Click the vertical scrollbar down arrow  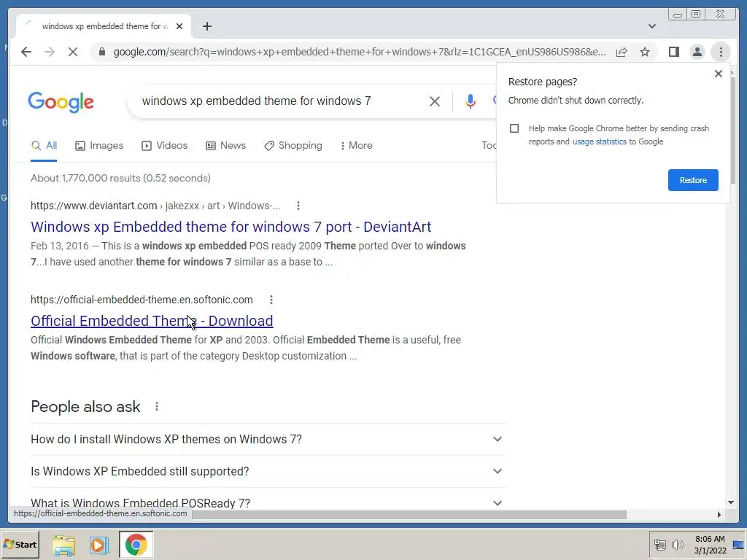coord(731,502)
